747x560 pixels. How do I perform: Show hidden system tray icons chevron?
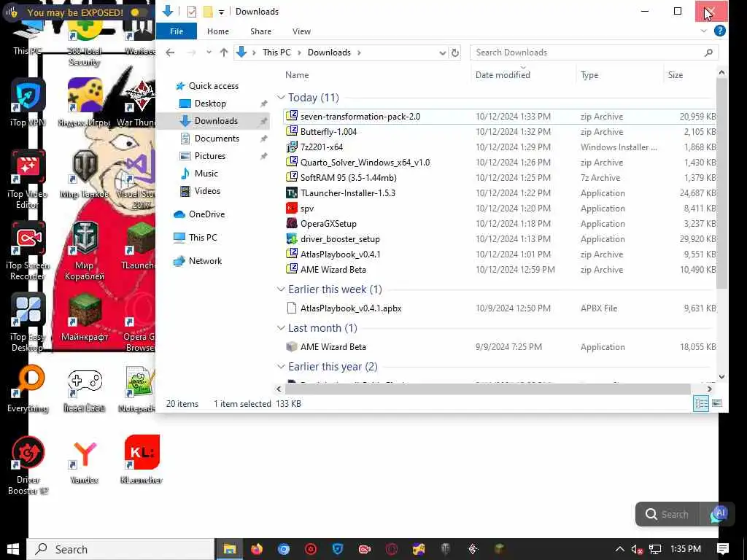coord(620,549)
